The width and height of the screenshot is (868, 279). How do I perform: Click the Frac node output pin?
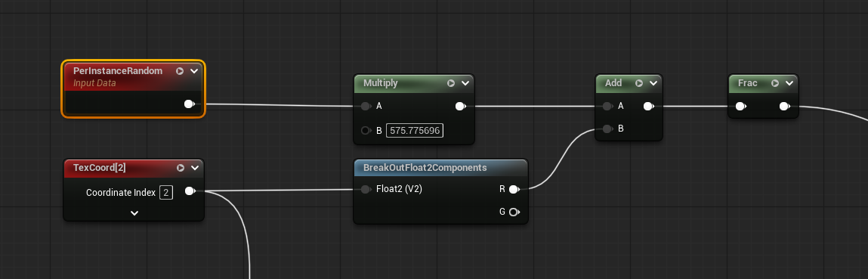785,107
